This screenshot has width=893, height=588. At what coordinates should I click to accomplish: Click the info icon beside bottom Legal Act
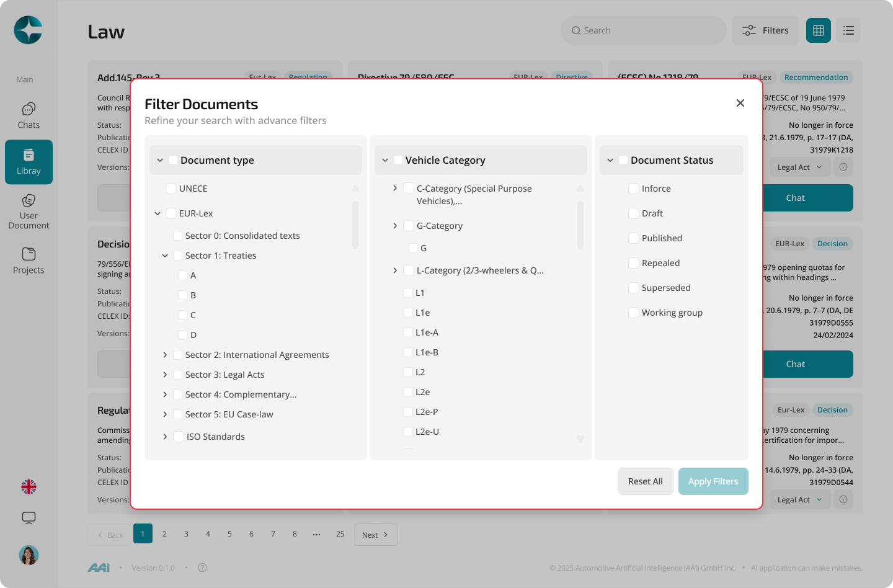(x=843, y=499)
